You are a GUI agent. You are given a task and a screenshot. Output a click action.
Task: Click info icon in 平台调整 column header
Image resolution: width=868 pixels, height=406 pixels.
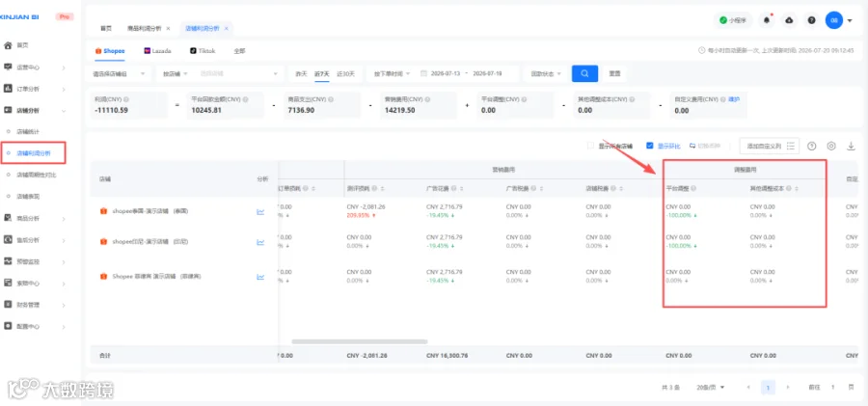point(693,188)
